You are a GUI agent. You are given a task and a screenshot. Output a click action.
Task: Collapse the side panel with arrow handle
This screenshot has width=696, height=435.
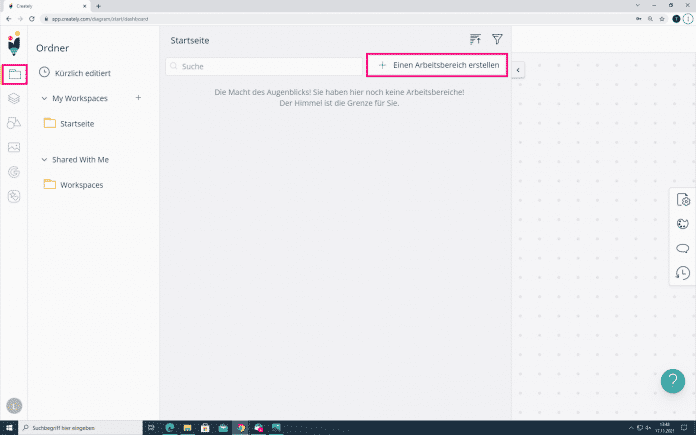tap(518, 69)
